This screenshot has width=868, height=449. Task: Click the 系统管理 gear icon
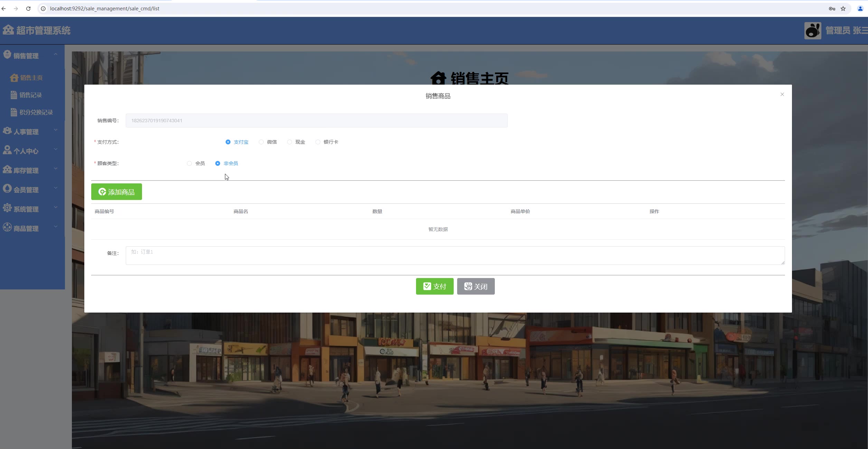pos(7,208)
